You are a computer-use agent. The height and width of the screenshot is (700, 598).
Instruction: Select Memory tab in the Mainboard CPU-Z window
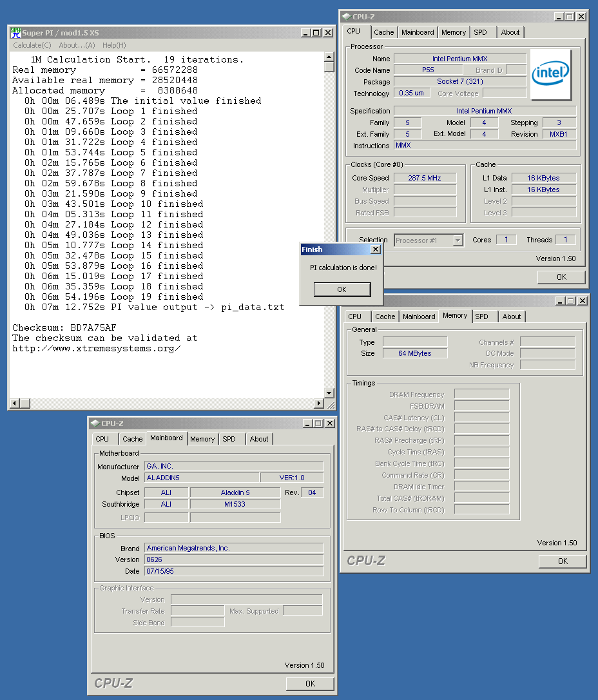pos(202,439)
